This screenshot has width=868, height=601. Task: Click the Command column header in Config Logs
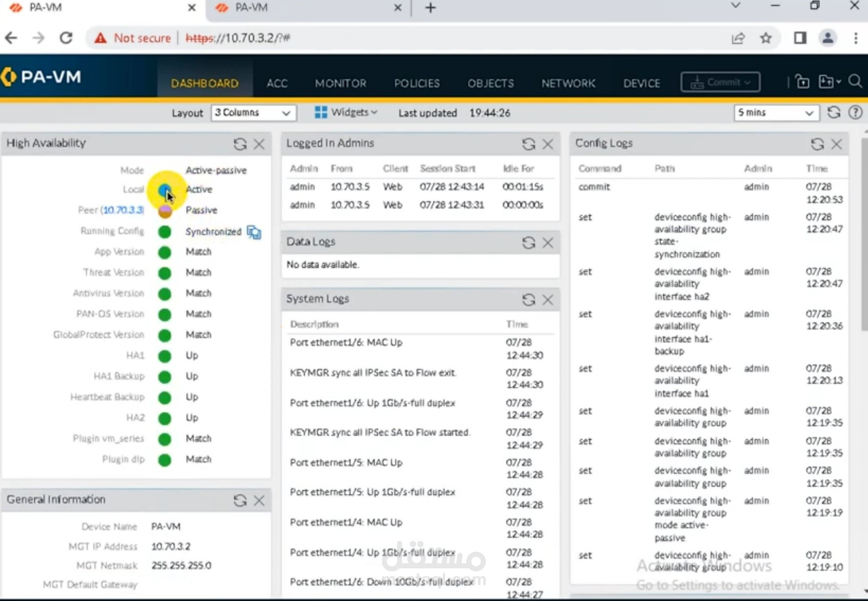[x=600, y=168]
